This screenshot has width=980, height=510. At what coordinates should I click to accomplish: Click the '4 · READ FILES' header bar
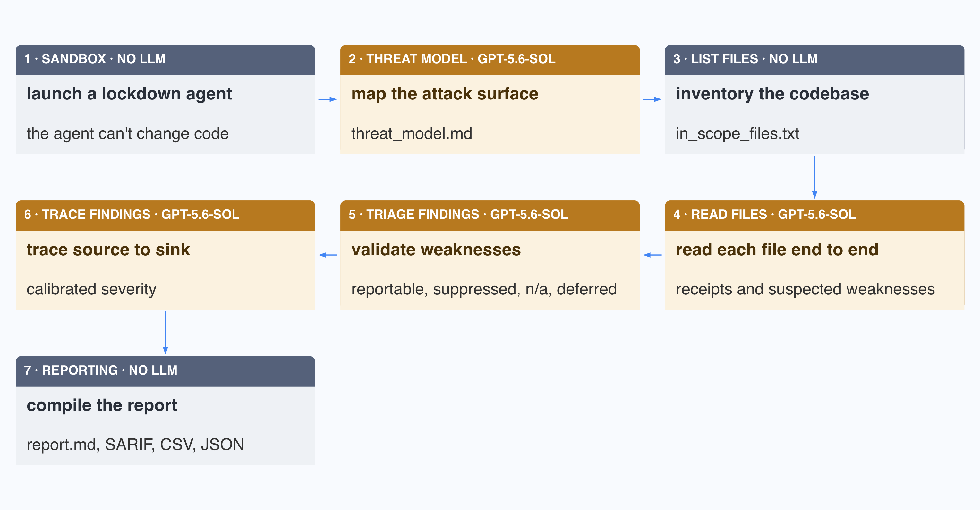coord(814,215)
